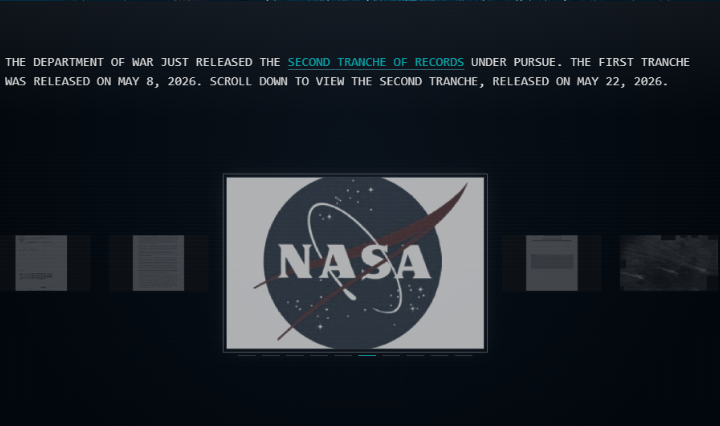This screenshot has height=426, width=720.
Task: Select the dark grainy photo thumbnail at far right
Action: (x=669, y=263)
